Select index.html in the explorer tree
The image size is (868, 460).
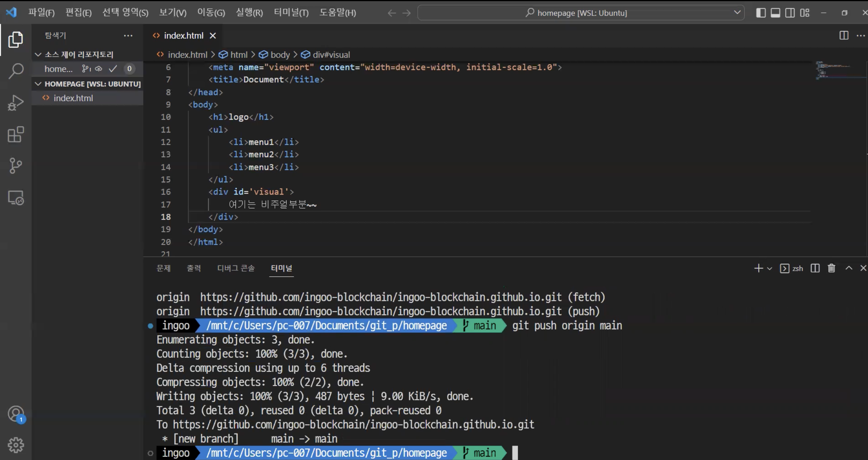tap(73, 98)
